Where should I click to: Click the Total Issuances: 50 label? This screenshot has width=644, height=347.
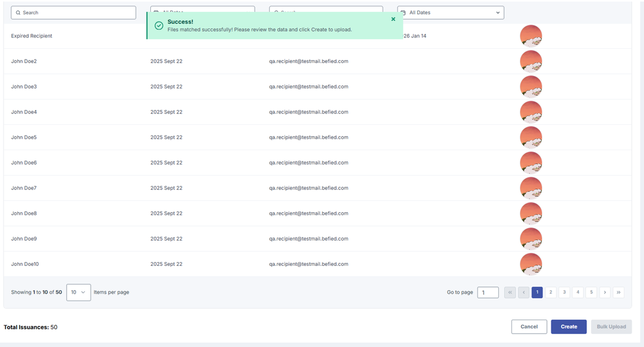(31, 327)
